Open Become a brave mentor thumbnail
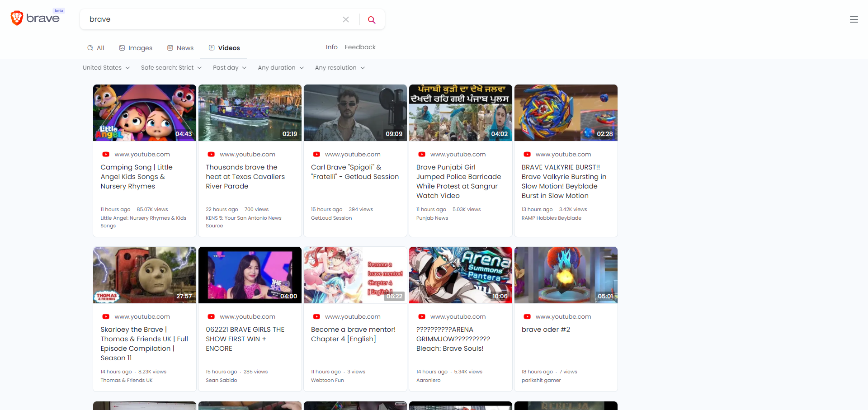868x410 pixels. [x=355, y=275]
